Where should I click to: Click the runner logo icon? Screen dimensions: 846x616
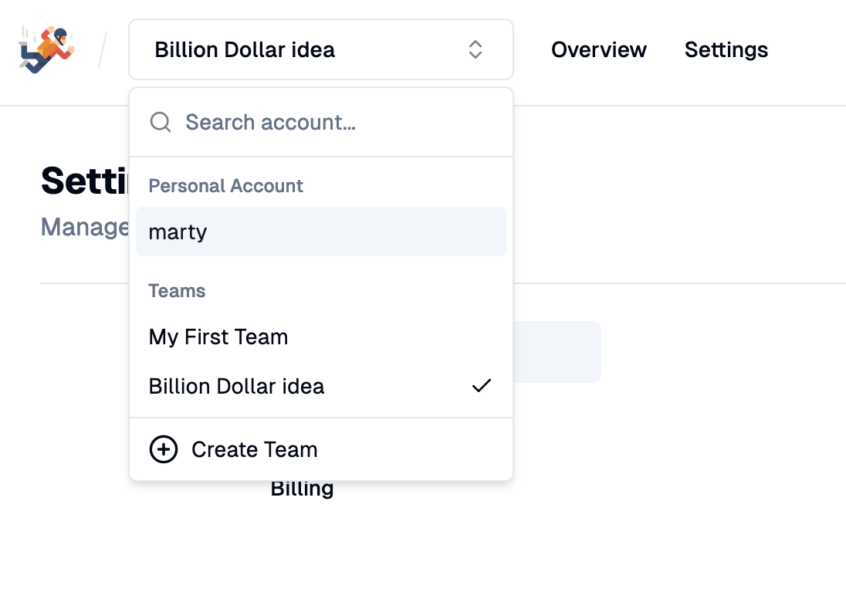(45, 48)
